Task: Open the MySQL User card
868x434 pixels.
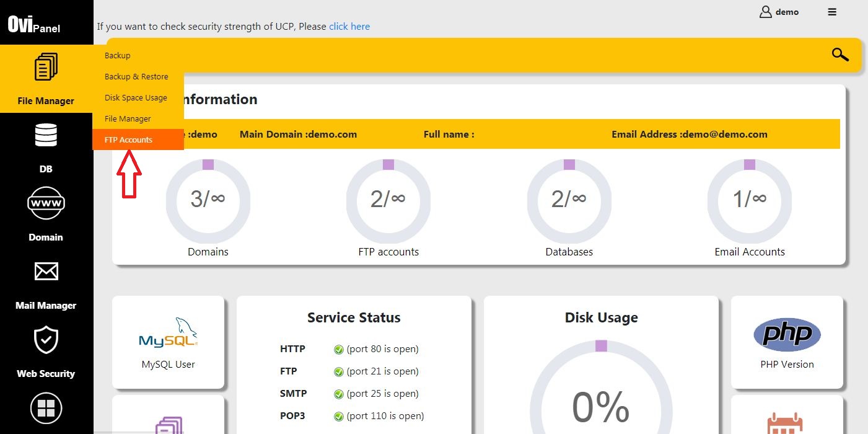Action: (168, 342)
